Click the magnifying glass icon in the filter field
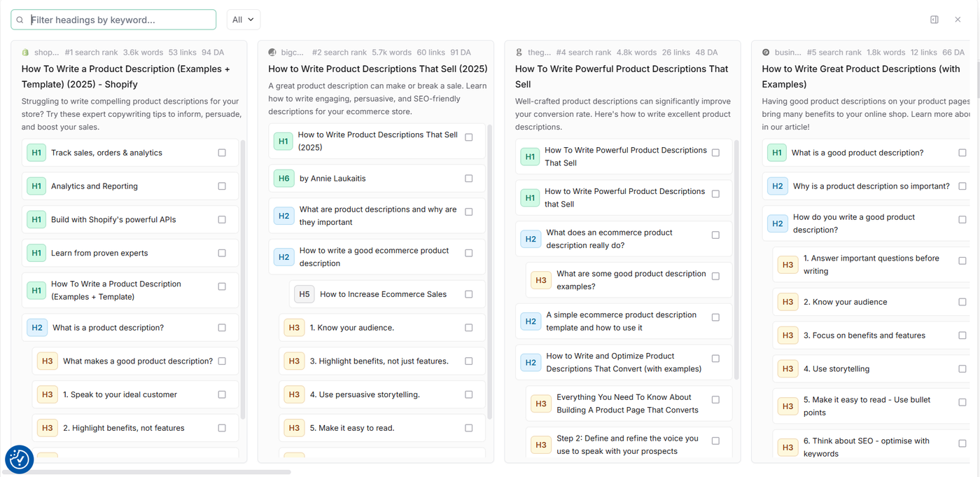This screenshot has height=477, width=980. tap(20, 20)
